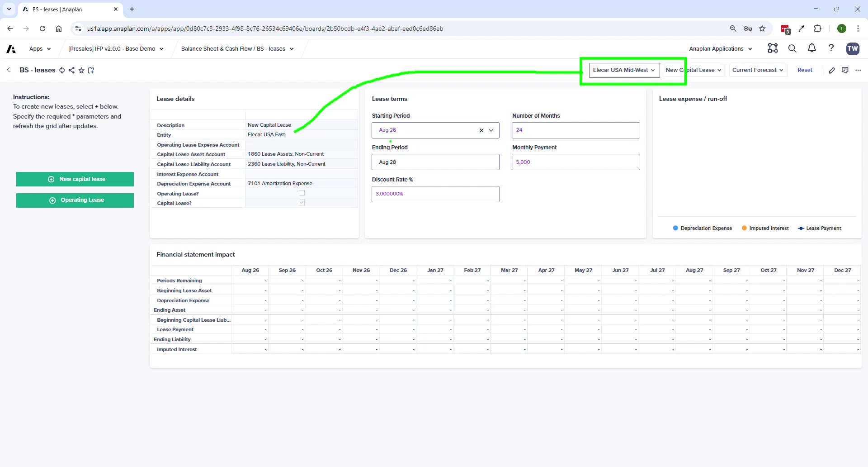Uncheck the Capital Lease? checkbox
The image size is (868, 467).
[x=302, y=203]
